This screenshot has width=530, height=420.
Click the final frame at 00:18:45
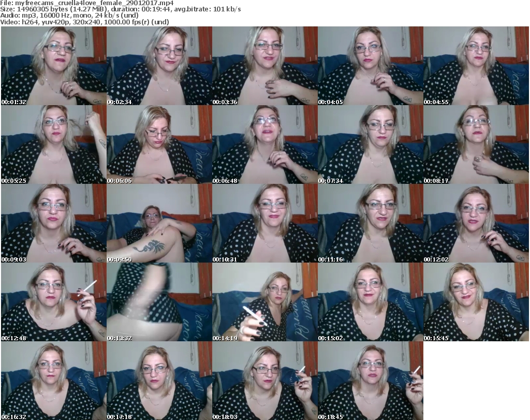(370, 381)
